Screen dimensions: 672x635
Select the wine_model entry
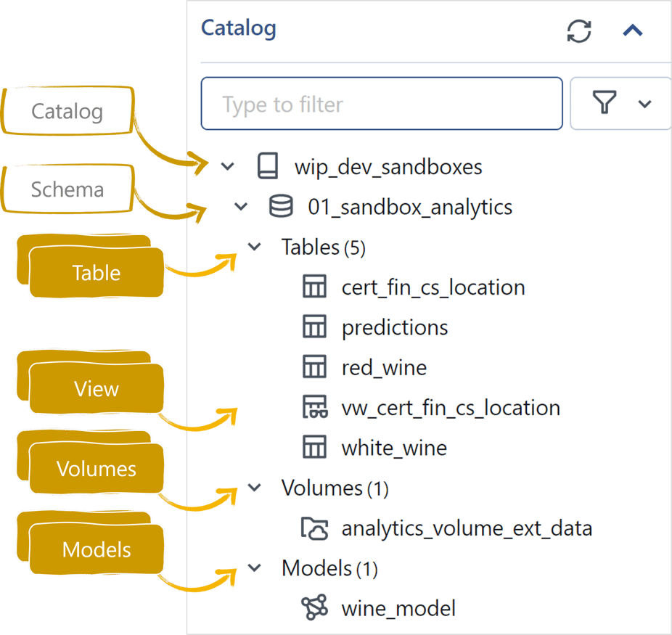(398, 608)
